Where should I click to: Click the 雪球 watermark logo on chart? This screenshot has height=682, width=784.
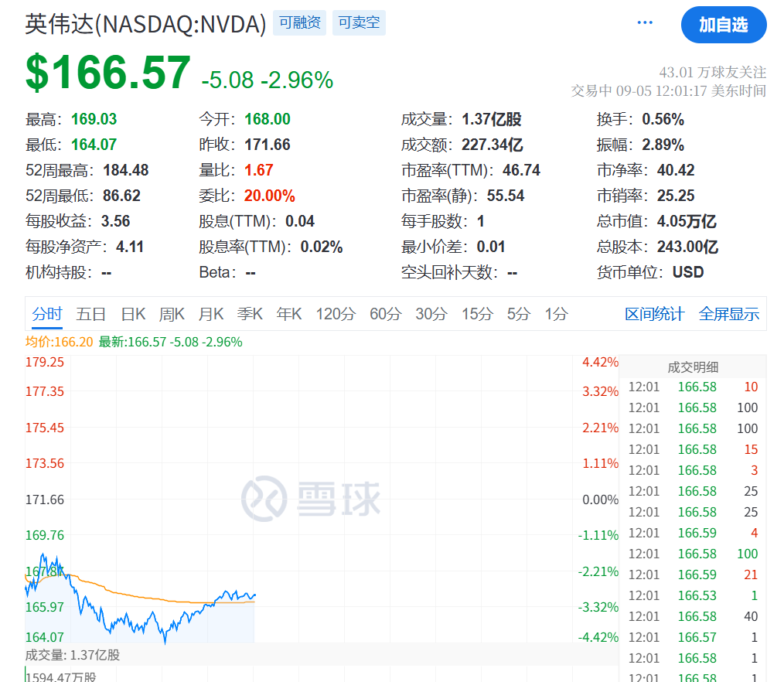pyautogui.click(x=311, y=499)
